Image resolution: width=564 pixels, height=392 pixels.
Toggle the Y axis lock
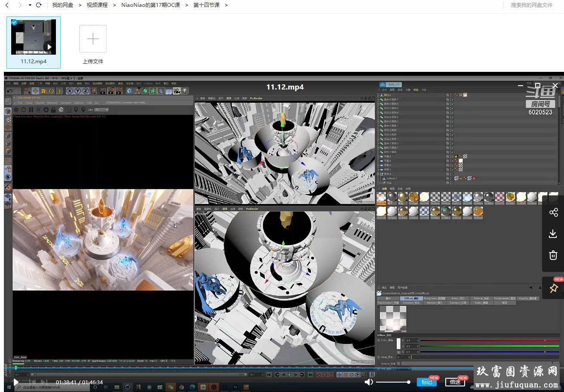77,91
